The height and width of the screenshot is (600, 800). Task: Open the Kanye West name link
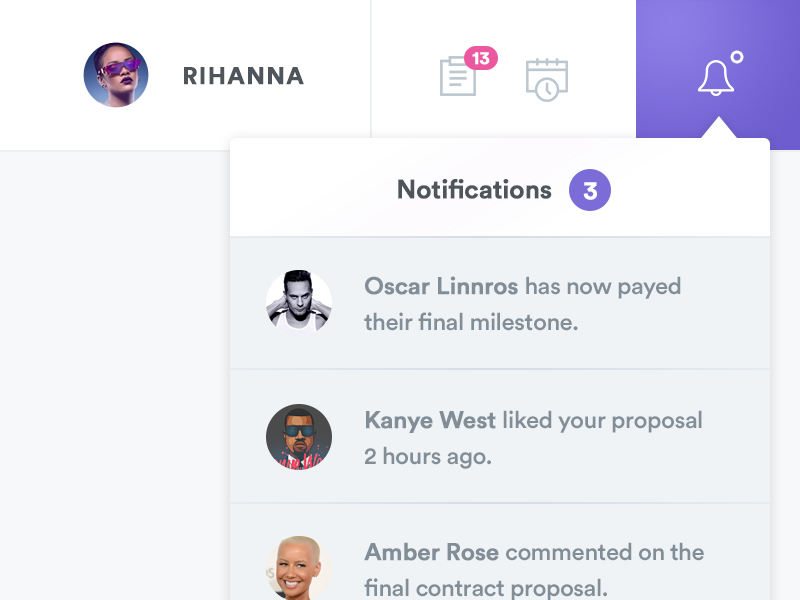coord(430,420)
